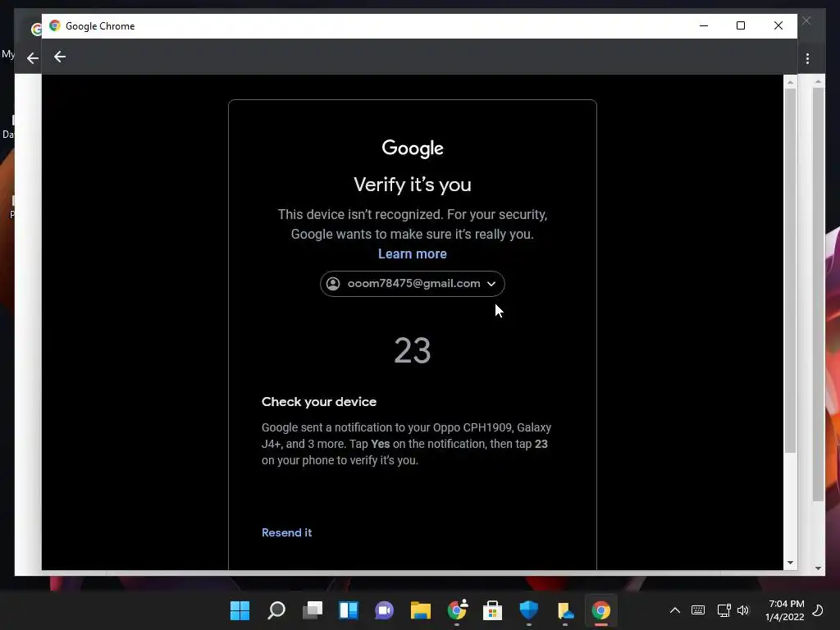This screenshot has width=840, height=630.
Task: Click the inner window vertical scrollbar thumb
Action: click(790, 271)
